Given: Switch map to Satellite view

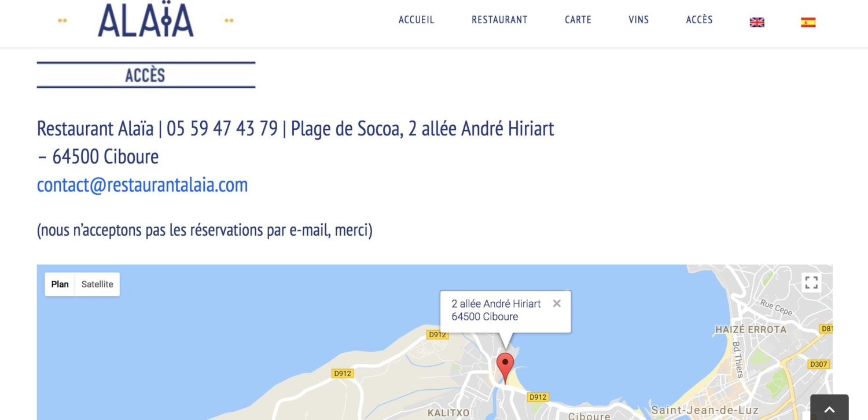Looking at the screenshot, I should 97,284.
